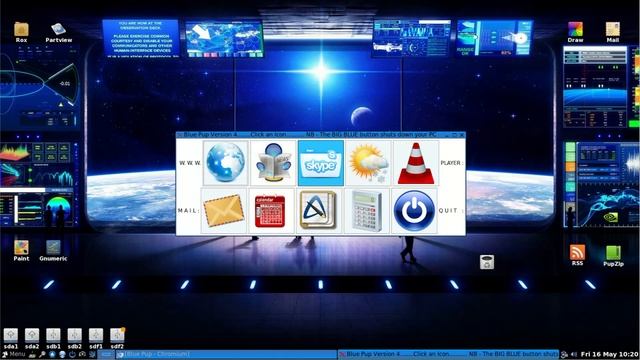Open the Rox desktop icon
Screen dimensions: 640x360
(x=21, y=32)
